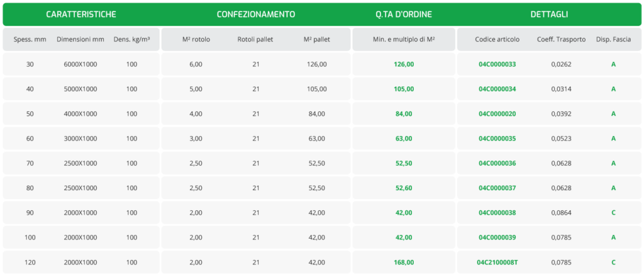Click the Spess. mm column header

click(x=30, y=40)
